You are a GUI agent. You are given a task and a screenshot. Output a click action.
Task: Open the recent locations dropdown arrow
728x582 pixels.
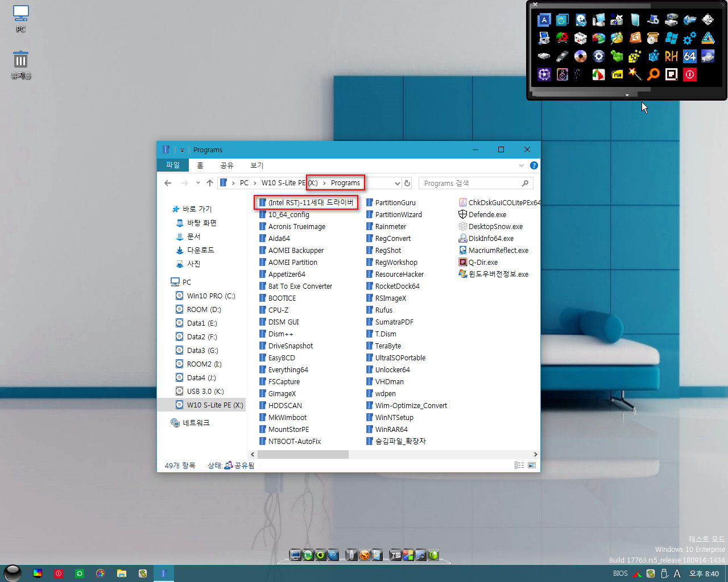198,183
